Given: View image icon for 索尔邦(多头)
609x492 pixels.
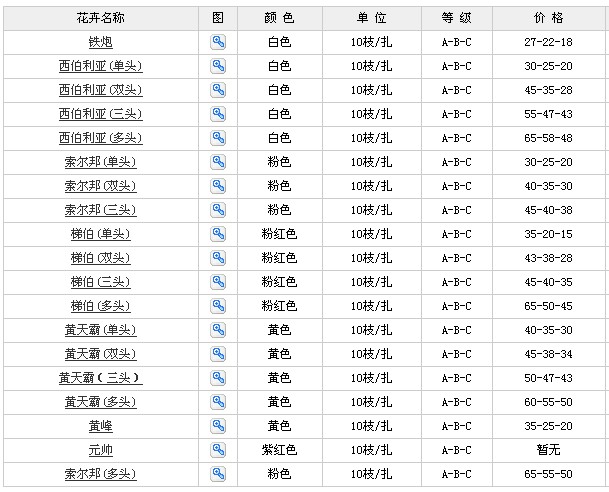Looking at the screenshot, I should tap(218, 474).
